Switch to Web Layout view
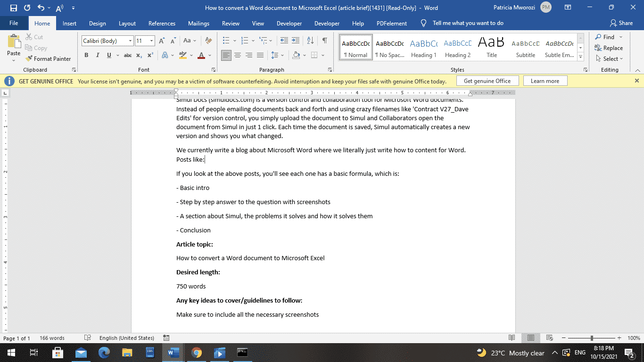This screenshot has width=644, height=362. 549,338
